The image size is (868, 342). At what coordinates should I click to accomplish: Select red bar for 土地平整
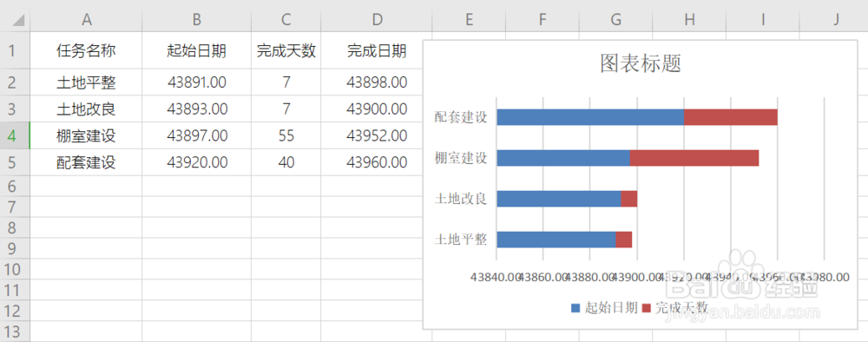[624, 240]
